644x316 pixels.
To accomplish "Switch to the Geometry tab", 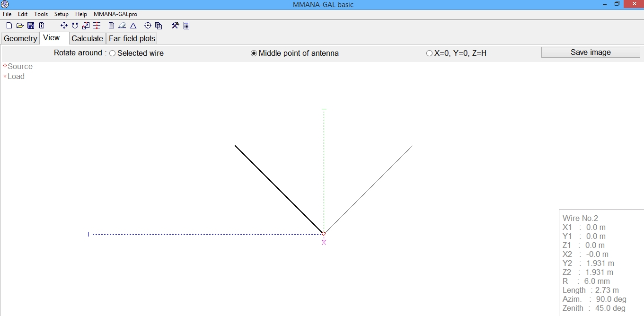I will click(20, 38).
